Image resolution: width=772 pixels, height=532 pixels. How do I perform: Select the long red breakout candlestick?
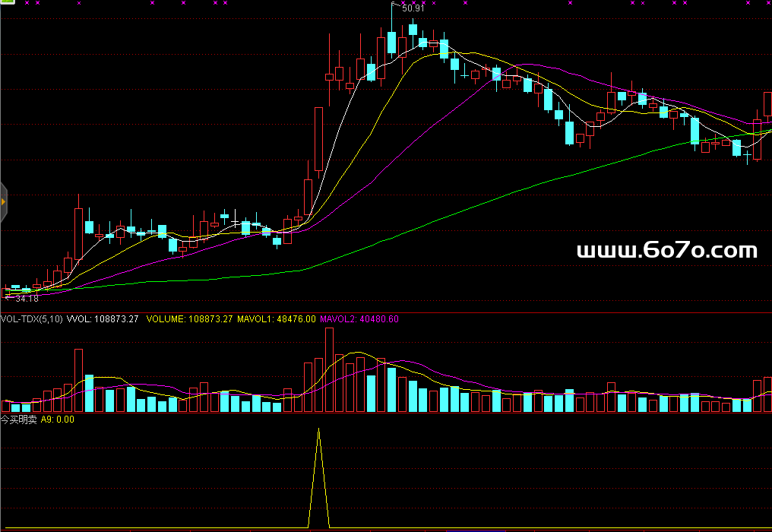point(318,139)
